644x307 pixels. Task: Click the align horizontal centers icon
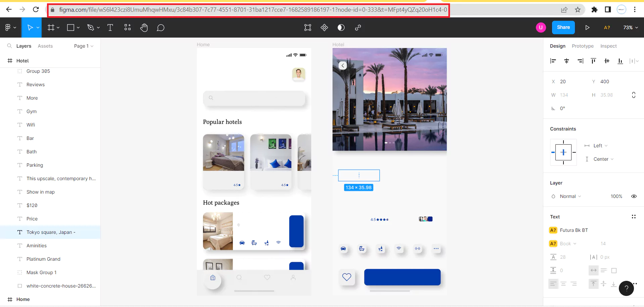tap(567, 61)
